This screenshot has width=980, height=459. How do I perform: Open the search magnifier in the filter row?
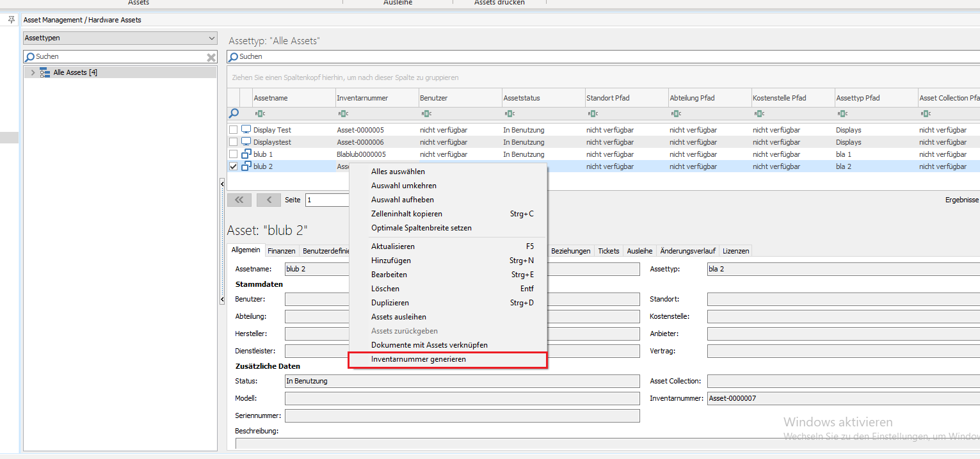point(234,113)
